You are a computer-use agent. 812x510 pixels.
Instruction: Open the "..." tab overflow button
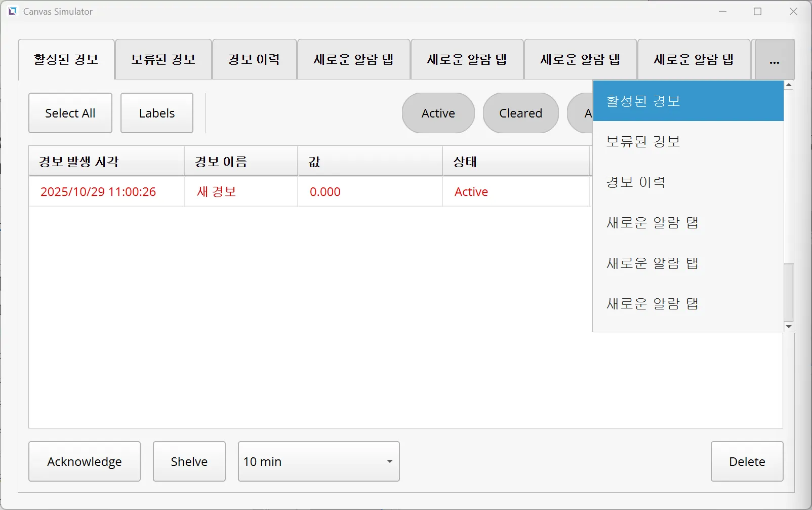click(x=774, y=60)
